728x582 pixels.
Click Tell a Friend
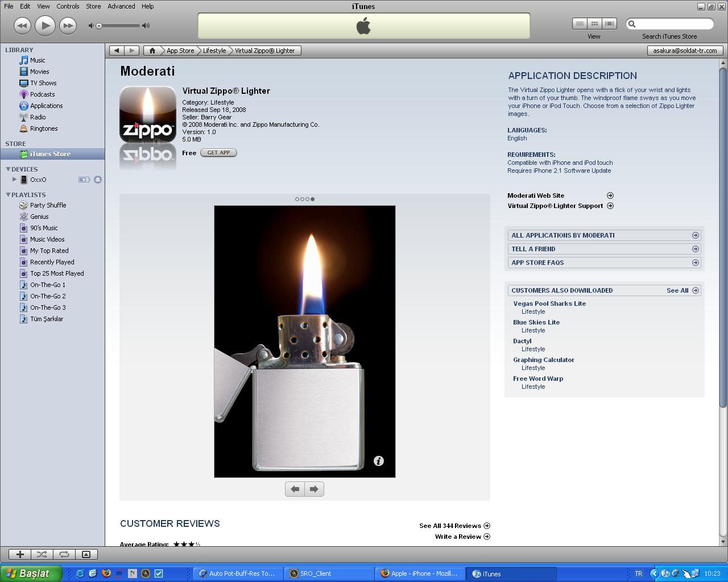pyautogui.click(x=604, y=249)
